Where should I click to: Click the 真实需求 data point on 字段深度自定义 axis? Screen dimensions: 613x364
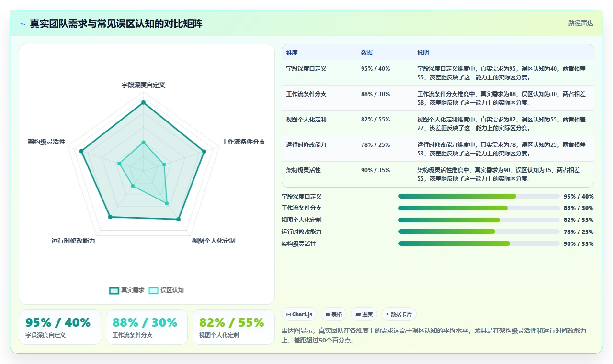click(143, 102)
